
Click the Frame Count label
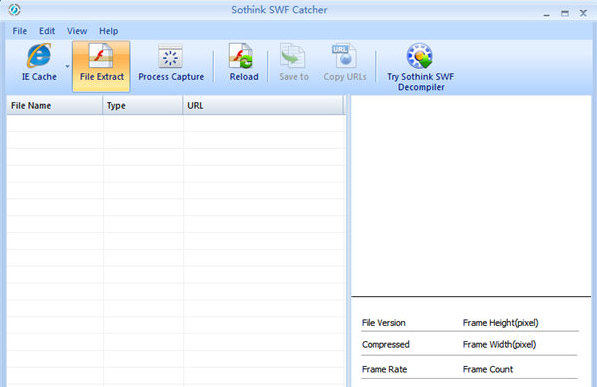pyautogui.click(x=488, y=369)
